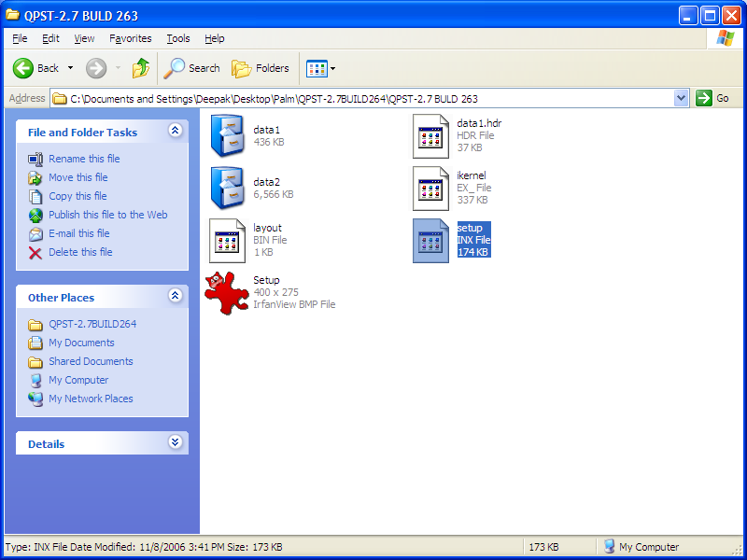This screenshot has width=747, height=560.
Task: Expand the Address bar dropdown
Action: click(x=682, y=99)
